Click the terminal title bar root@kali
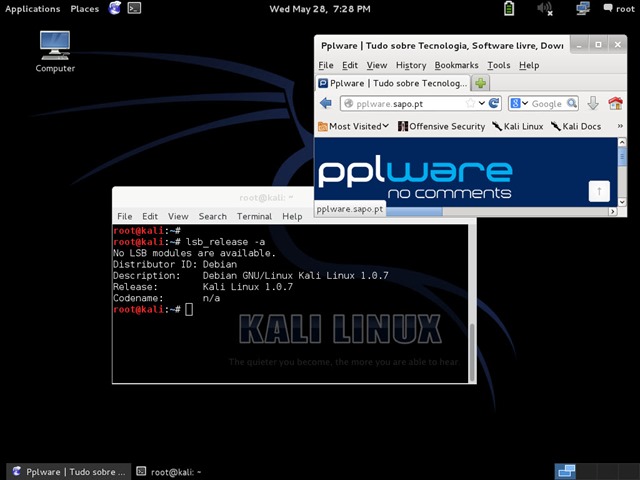This screenshot has height=480, width=640. [x=266, y=198]
